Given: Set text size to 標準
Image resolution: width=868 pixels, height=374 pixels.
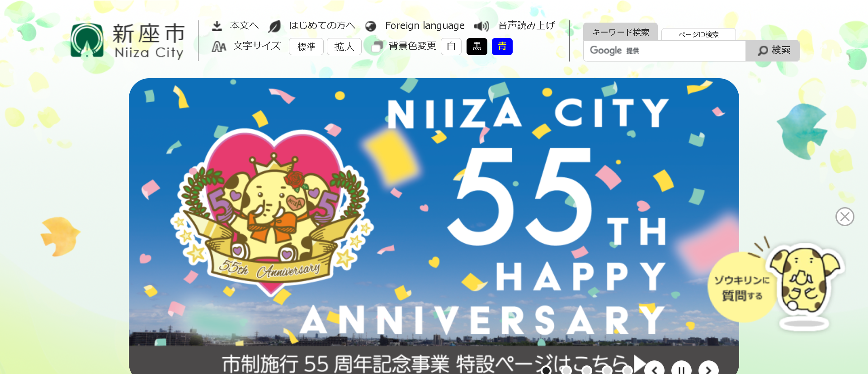Looking at the screenshot, I should (x=306, y=47).
